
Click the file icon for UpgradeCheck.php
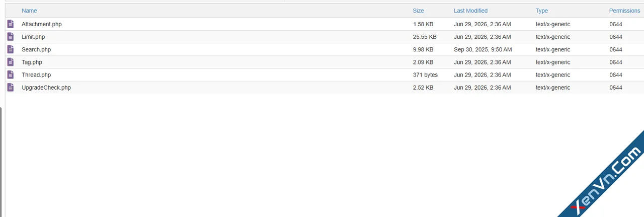click(11, 87)
